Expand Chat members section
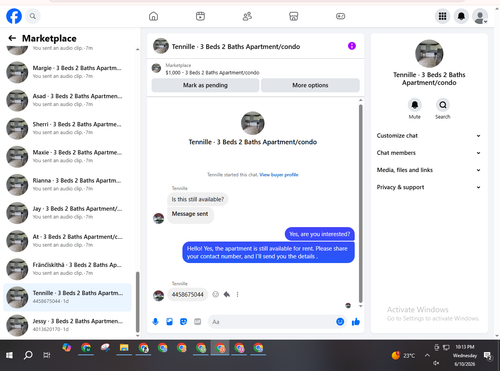Screen dimensions: 500x371 click(429, 153)
